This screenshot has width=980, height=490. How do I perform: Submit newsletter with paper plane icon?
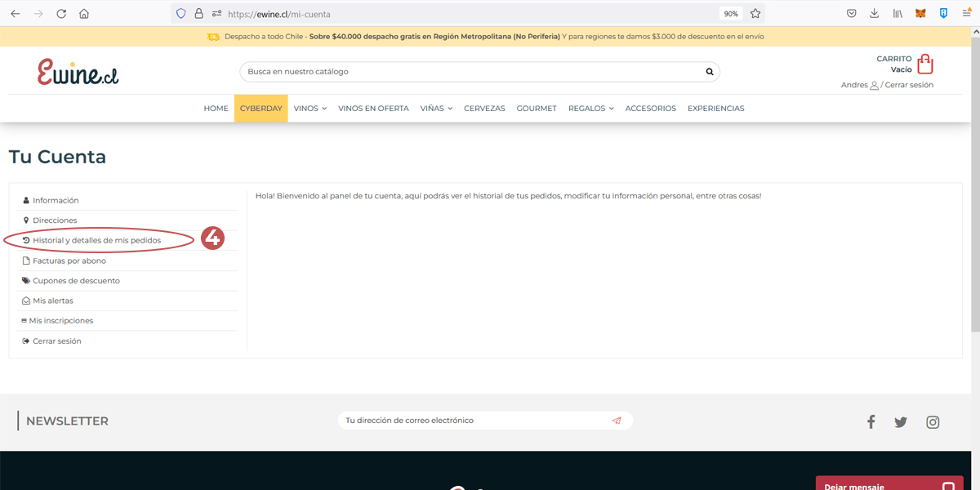click(617, 421)
